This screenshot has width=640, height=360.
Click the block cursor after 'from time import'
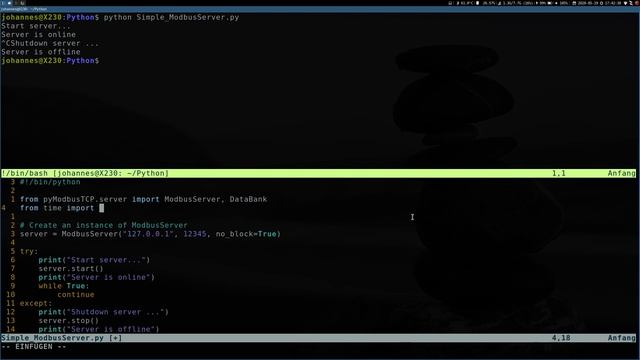pyautogui.click(x=102, y=208)
